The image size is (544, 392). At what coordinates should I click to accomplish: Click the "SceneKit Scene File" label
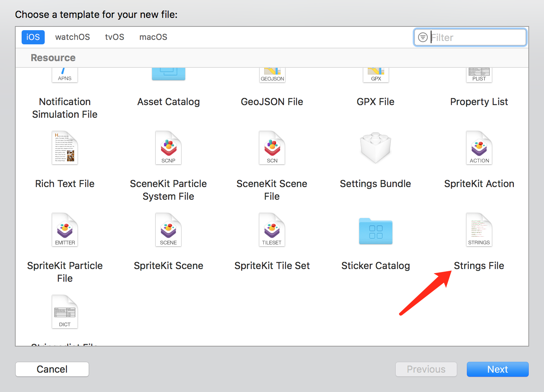(x=272, y=190)
